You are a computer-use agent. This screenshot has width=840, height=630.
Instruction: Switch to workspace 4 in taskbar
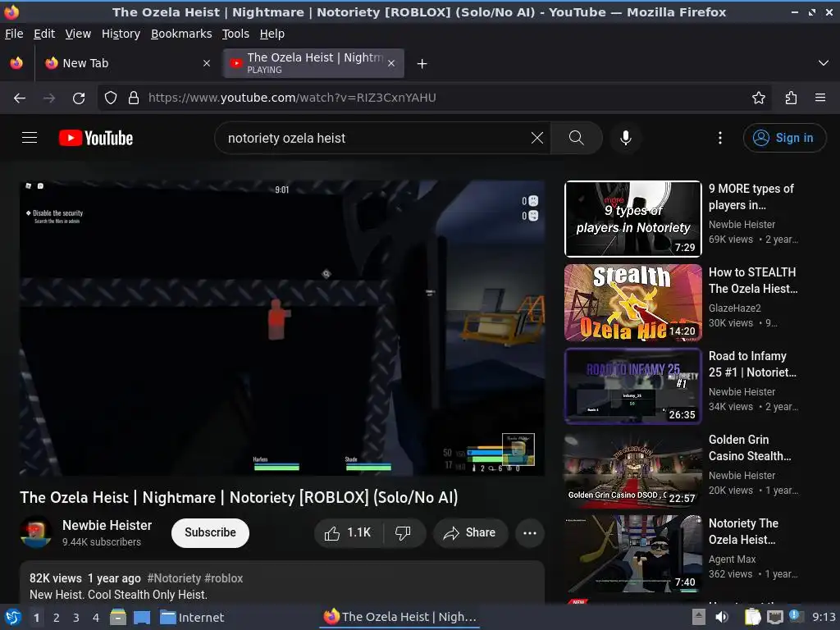[96, 618]
